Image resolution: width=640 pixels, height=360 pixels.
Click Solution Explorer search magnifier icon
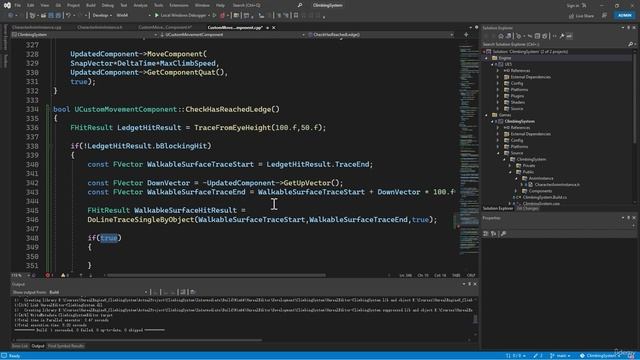pyautogui.click(x=630, y=44)
